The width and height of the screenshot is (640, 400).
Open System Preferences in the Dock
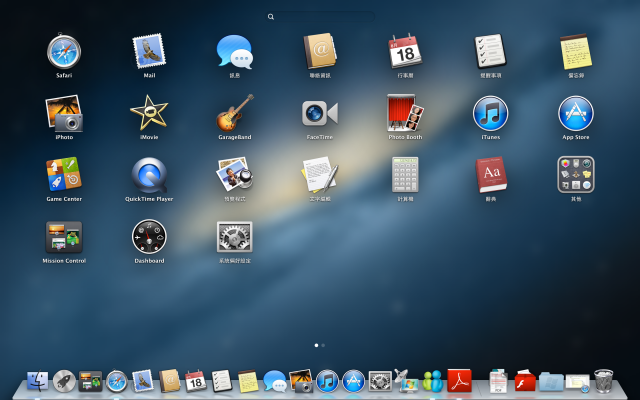point(380,381)
